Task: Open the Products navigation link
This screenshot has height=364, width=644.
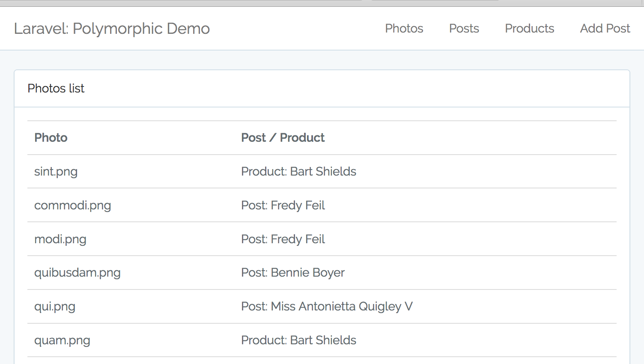Action: [529, 28]
